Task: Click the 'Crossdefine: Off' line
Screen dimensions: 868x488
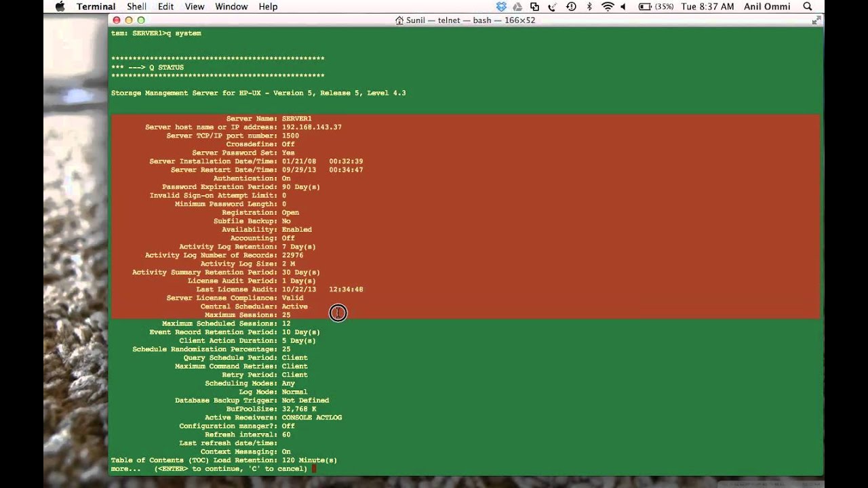Action: point(260,144)
